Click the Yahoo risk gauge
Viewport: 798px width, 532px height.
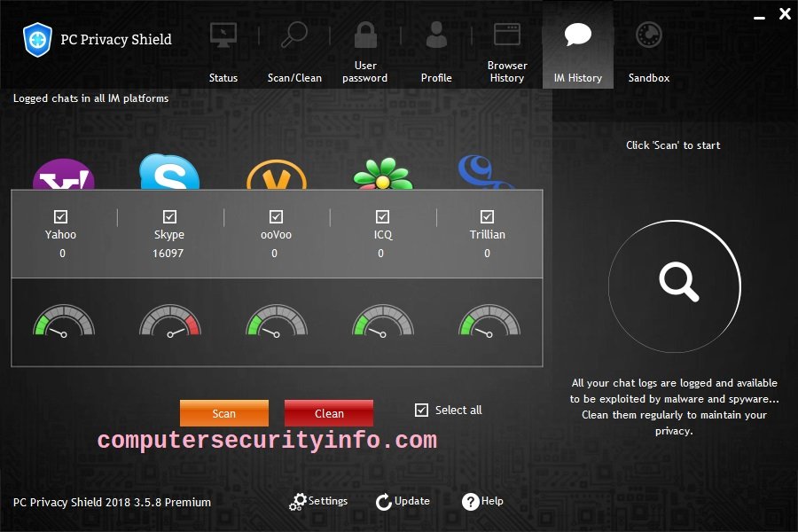tap(64, 321)
